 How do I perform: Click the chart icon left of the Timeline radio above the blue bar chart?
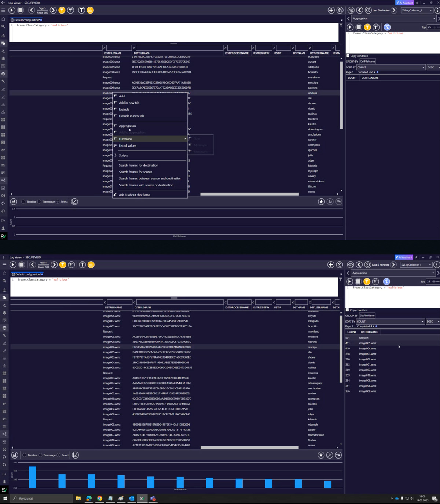14,455
